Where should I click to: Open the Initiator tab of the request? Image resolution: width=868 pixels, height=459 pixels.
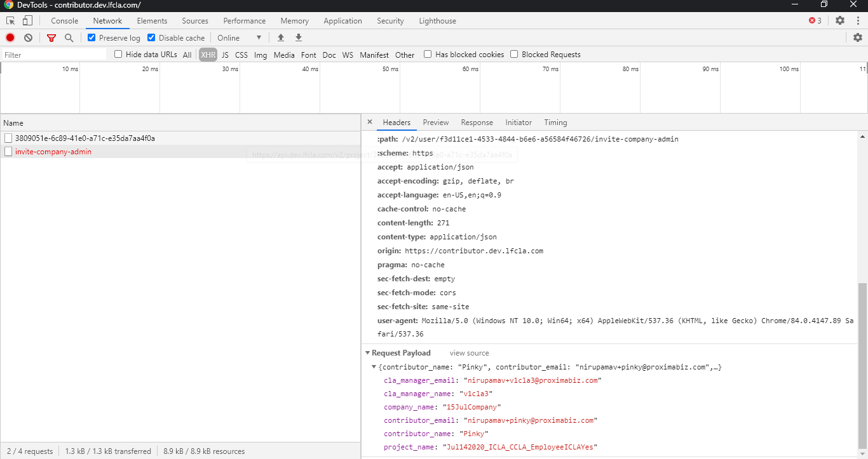[519, 123]
